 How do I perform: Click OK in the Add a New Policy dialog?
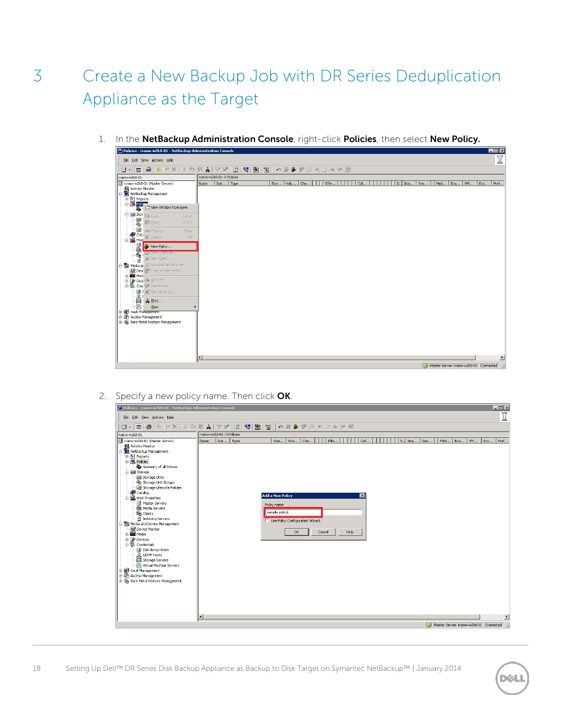point(296,532)
